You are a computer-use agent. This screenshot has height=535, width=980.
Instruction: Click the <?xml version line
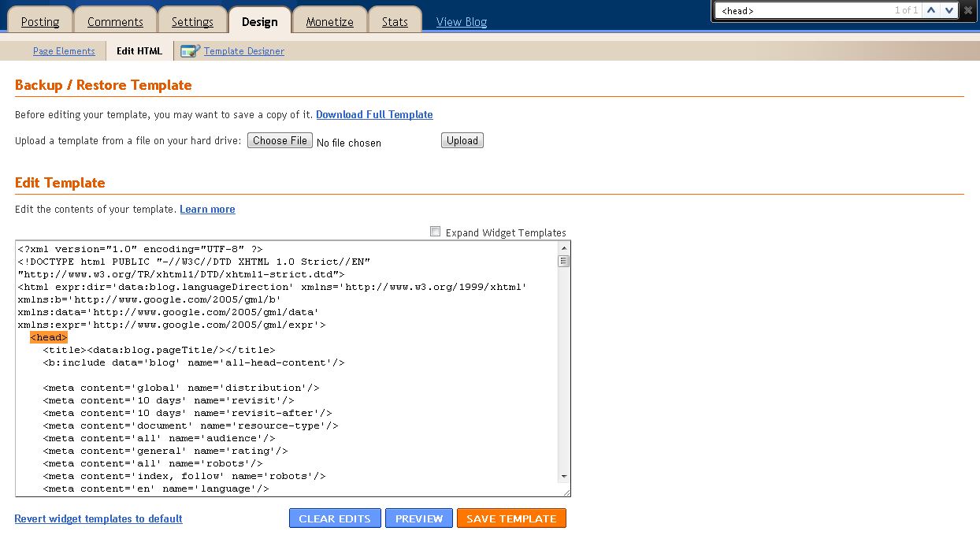pos(140,249)
